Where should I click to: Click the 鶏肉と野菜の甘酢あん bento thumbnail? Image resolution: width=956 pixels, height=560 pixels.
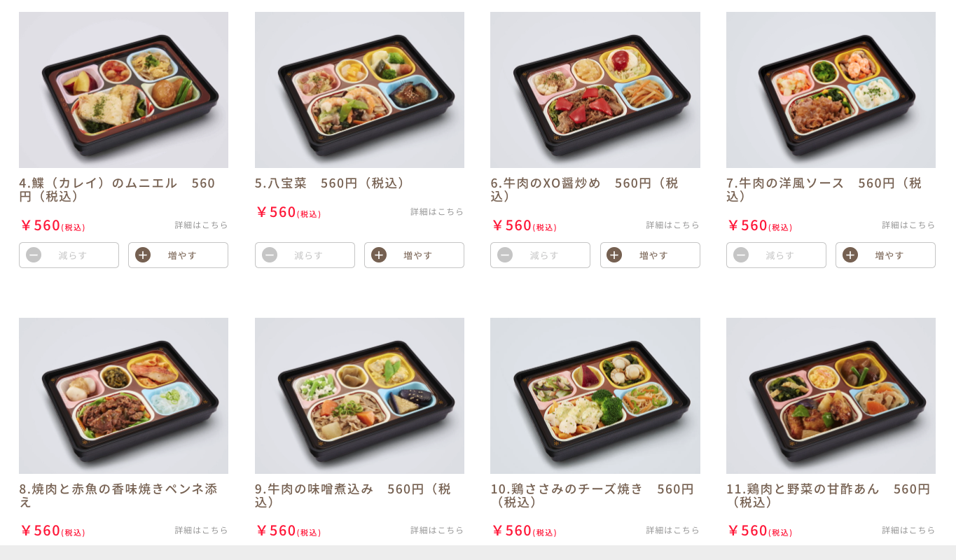pos(831,395)
